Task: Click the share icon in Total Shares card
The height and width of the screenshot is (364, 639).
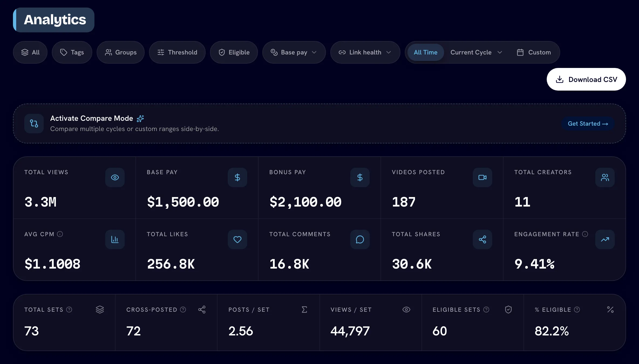Action: click(x=482, y=239)
